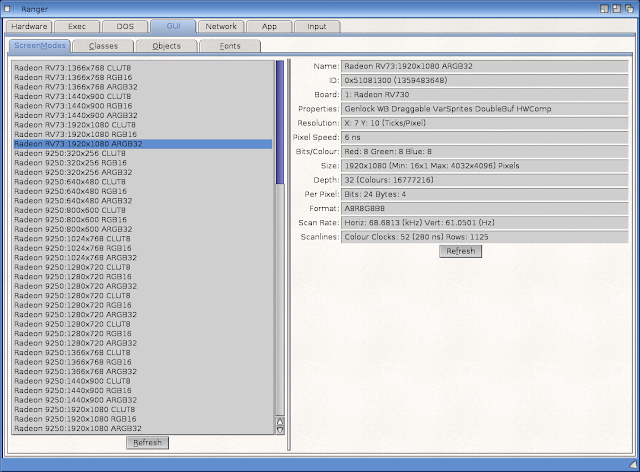
Task: Select the DOS tab
Action: [x=125, y=27]
